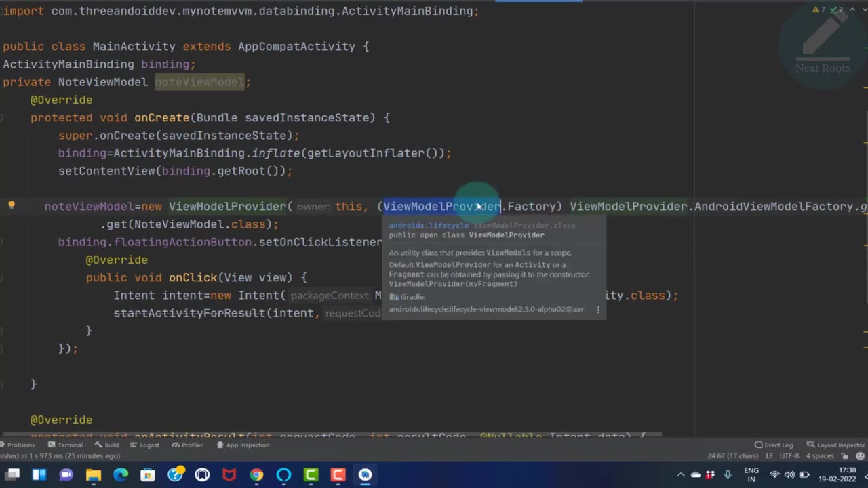
Task: Toggle read-only lock icon in status bar
Action: point(844,456)
